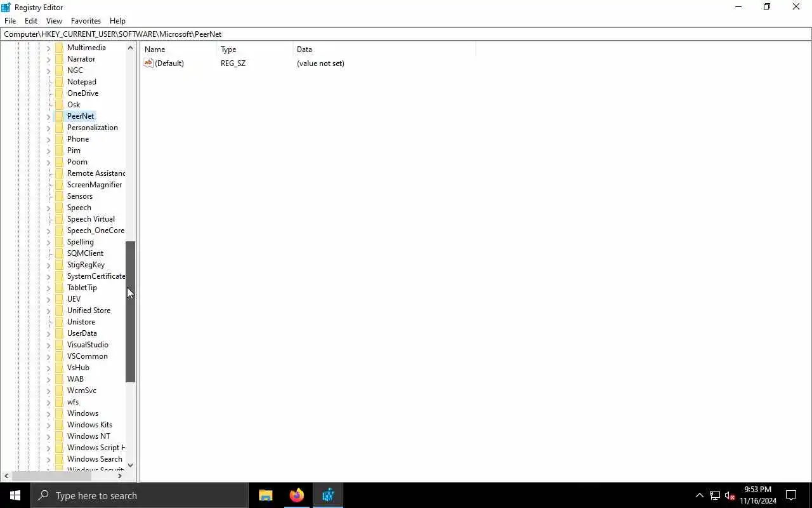Click the TabletTip key folder icon
812x508 pixels.
59,288
